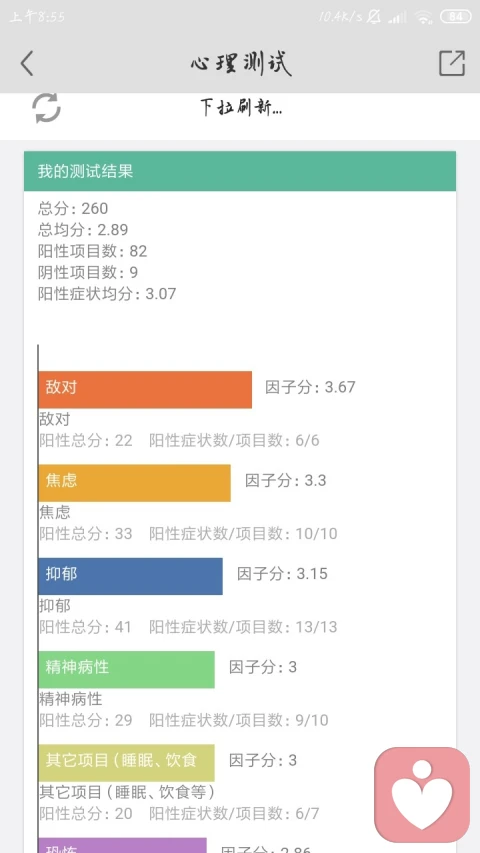Viewport: 480px width, 853px height.
Task: Tap the muted bell status icon
Action: 374,17
